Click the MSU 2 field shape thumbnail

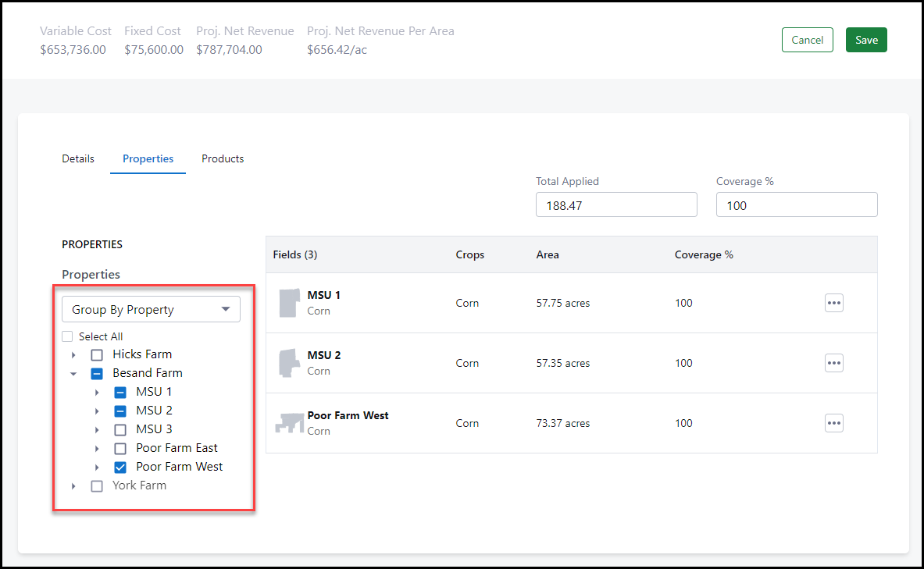(289, 363)
